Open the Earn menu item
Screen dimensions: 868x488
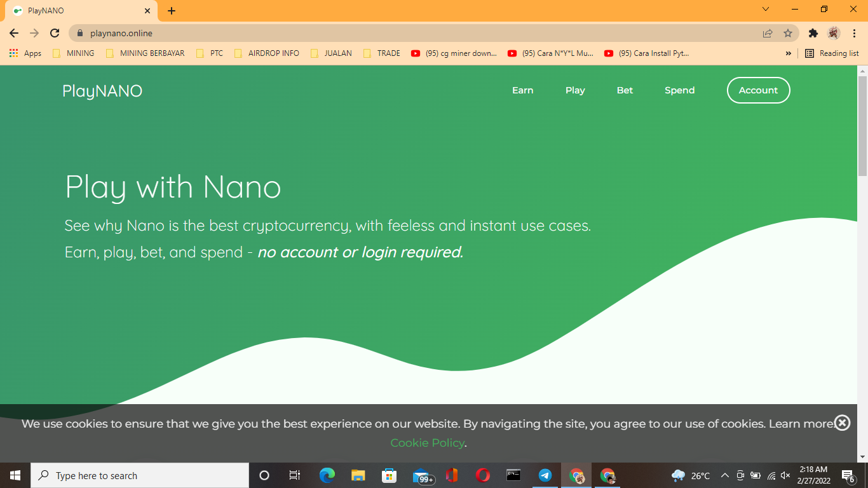coord(523,90)
